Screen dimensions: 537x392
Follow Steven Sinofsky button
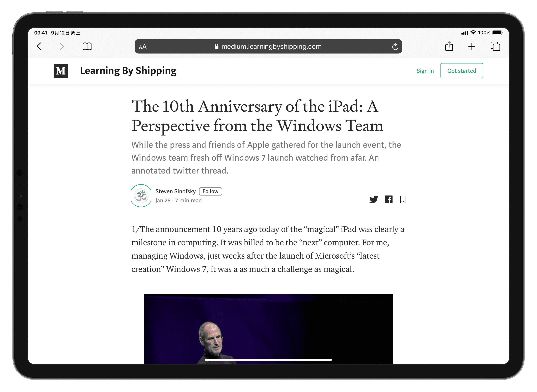(x=210, y=191)
